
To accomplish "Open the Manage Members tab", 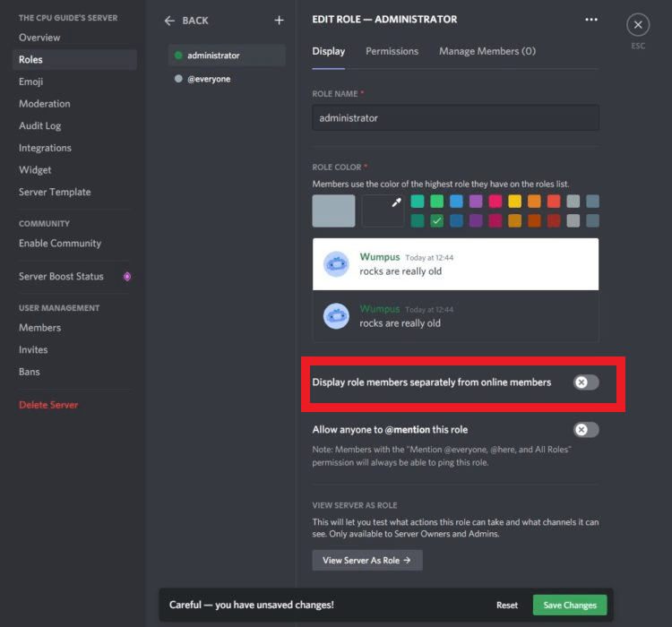I will [x=487, y=51].
